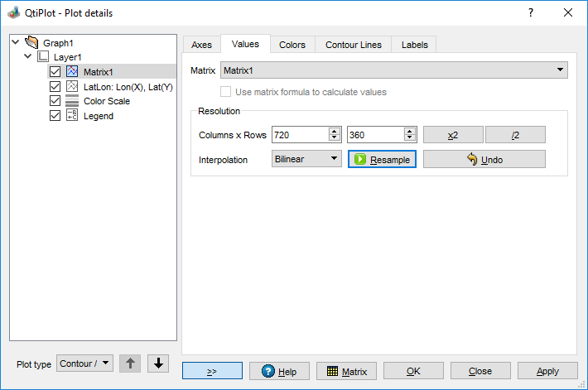
Task: Toggle the LatLon curve checkbox
Action: 55,86
